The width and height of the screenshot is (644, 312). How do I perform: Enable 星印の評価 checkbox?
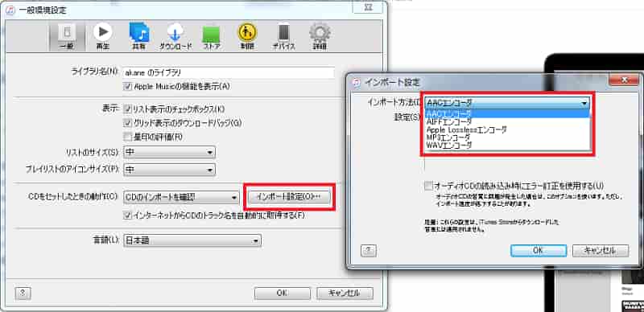click(x=127, y=136)
